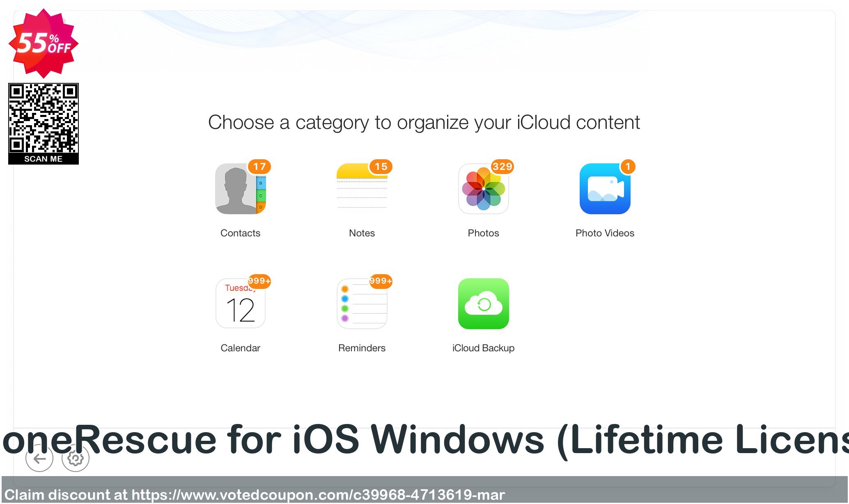Scan the QR code icon
The height and width of the screenshot is (504, 849).
click(x=43, y=122)
